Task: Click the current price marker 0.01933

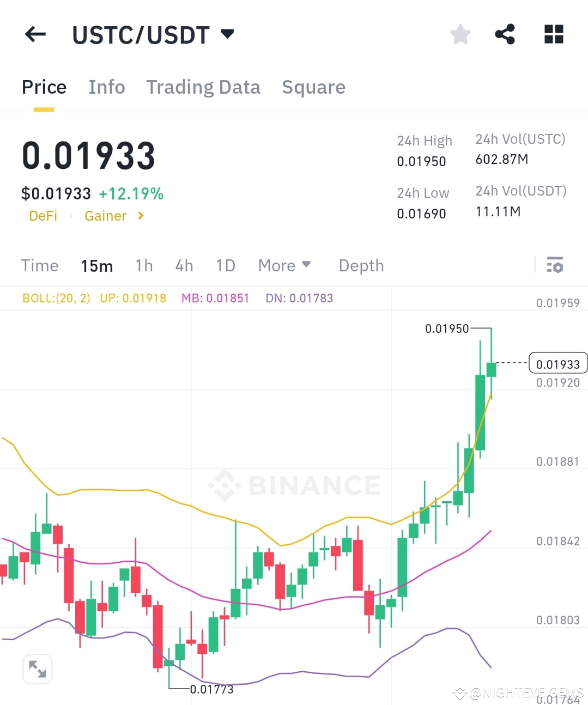Action: pos(557,363)
